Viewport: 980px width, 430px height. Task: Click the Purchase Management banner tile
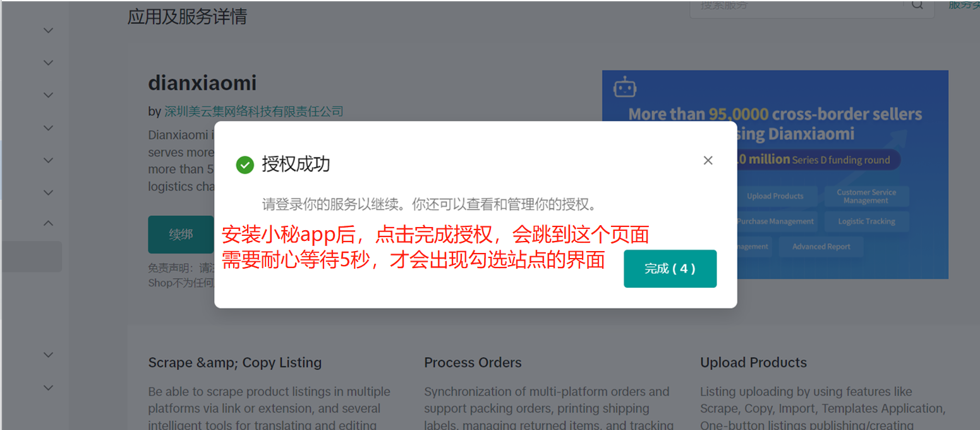point(775,221)
